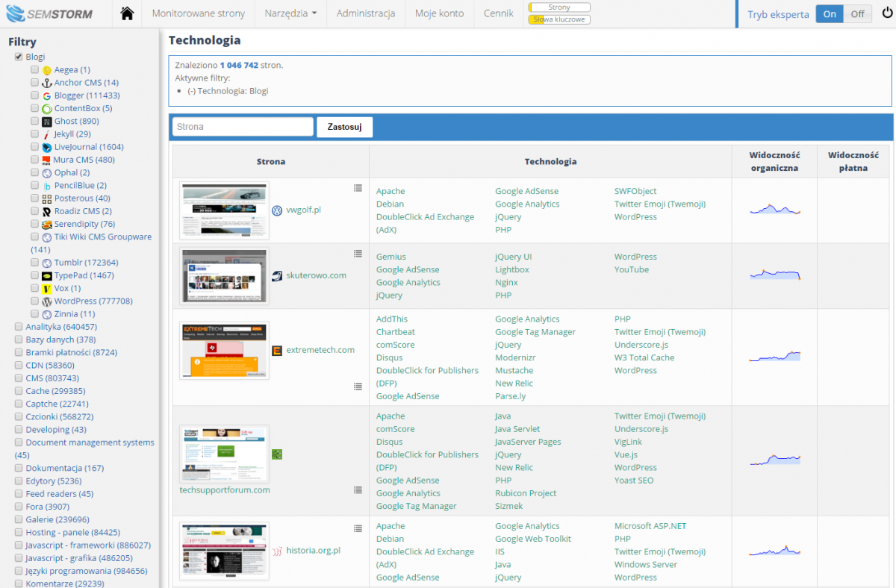Click the Microsoft ASP.NET technology link
Viewport: 896px width, 588px height.
[x=650, y=526]
